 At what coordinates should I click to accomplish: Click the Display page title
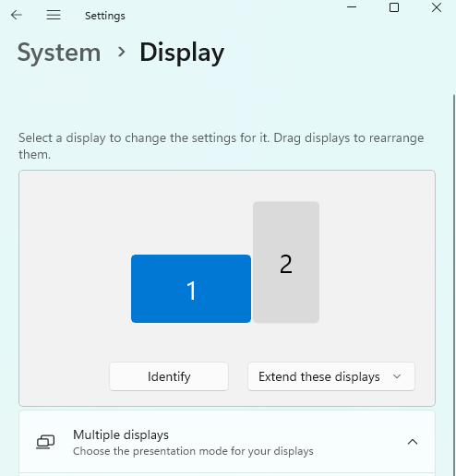(182, 53)
